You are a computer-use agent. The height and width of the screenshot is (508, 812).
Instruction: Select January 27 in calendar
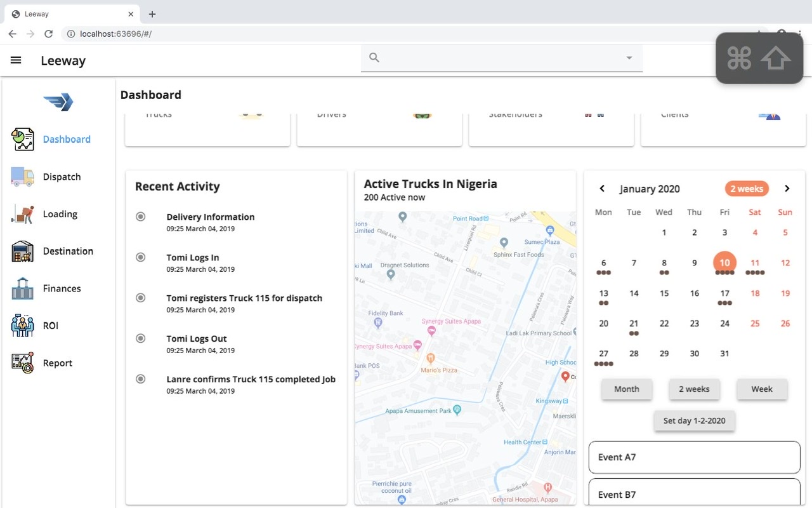point(603,354)
